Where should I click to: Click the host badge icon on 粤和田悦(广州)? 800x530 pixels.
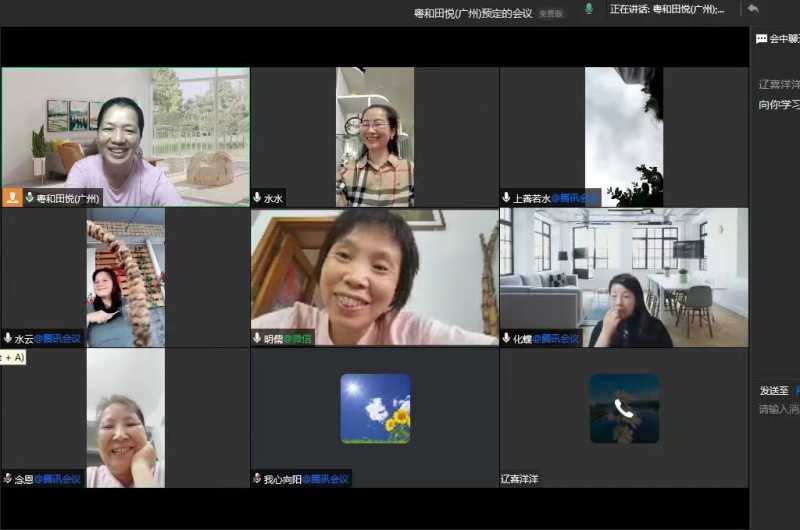(13, 198)
